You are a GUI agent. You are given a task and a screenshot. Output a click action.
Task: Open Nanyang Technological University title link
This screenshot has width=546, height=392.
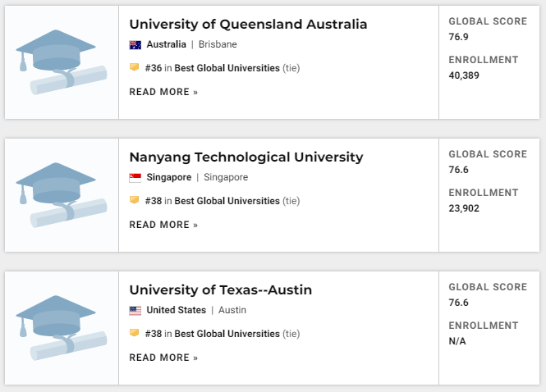tap(246, 157)
